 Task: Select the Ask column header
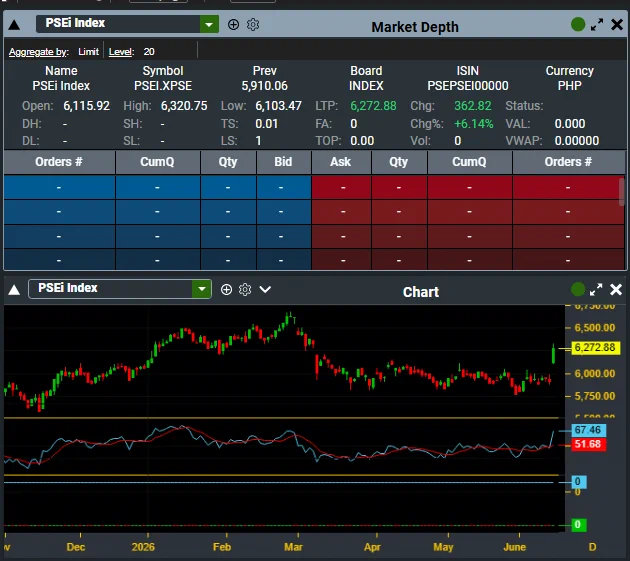click(341, 162)
